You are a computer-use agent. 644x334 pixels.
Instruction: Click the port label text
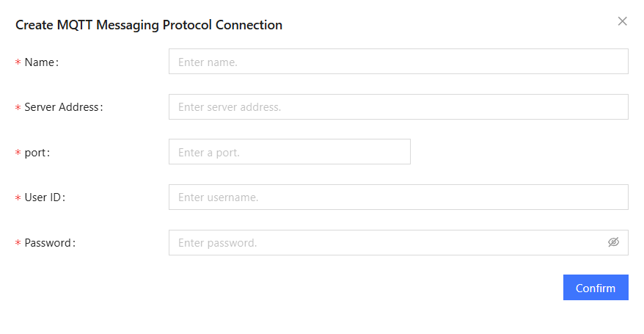[37, 153]
